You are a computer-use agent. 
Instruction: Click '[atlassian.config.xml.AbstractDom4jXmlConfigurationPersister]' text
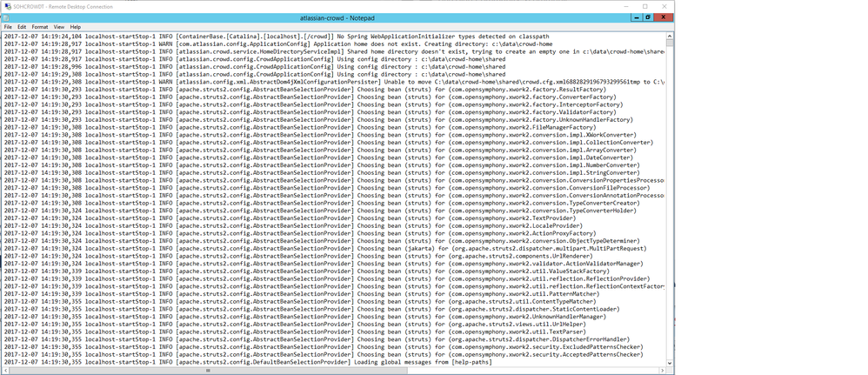coord(277,82)
